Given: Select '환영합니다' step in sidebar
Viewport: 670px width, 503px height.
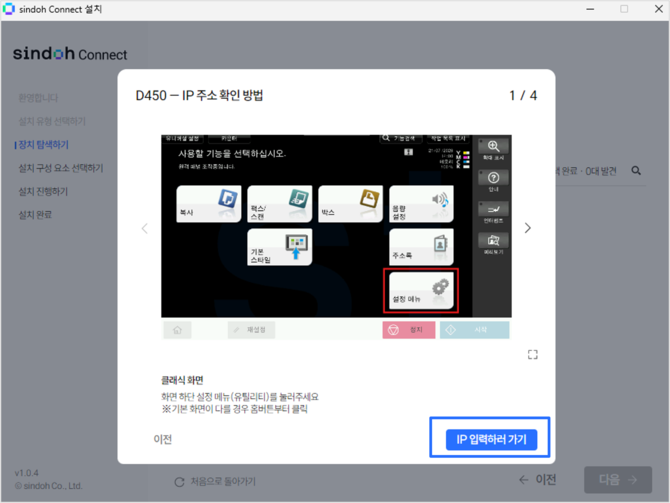Looking at the screenshot, I should click(38, 98).
